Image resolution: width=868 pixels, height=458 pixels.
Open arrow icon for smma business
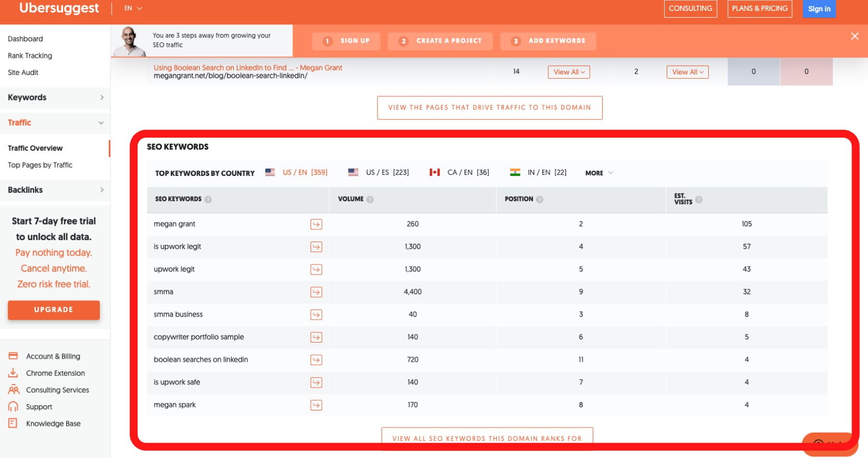click(316, 315)
